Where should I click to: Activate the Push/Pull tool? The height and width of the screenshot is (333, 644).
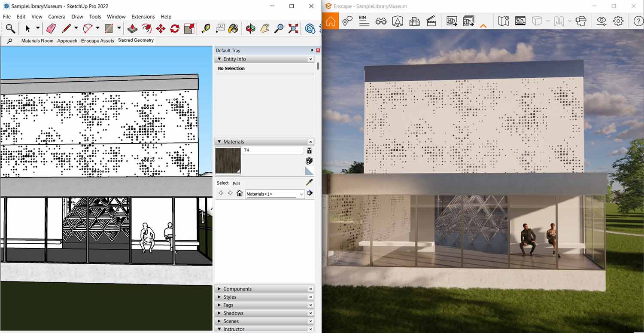[x=133, y=28]
